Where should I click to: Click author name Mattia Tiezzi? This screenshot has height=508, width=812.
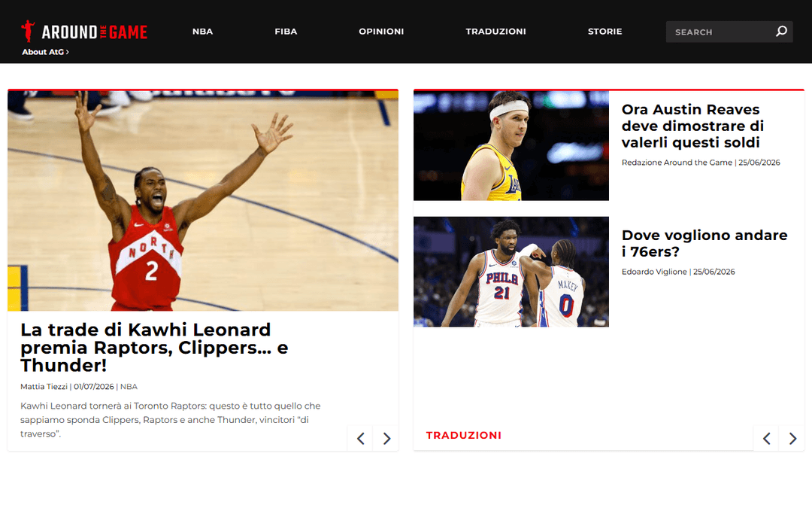(44, 387)
